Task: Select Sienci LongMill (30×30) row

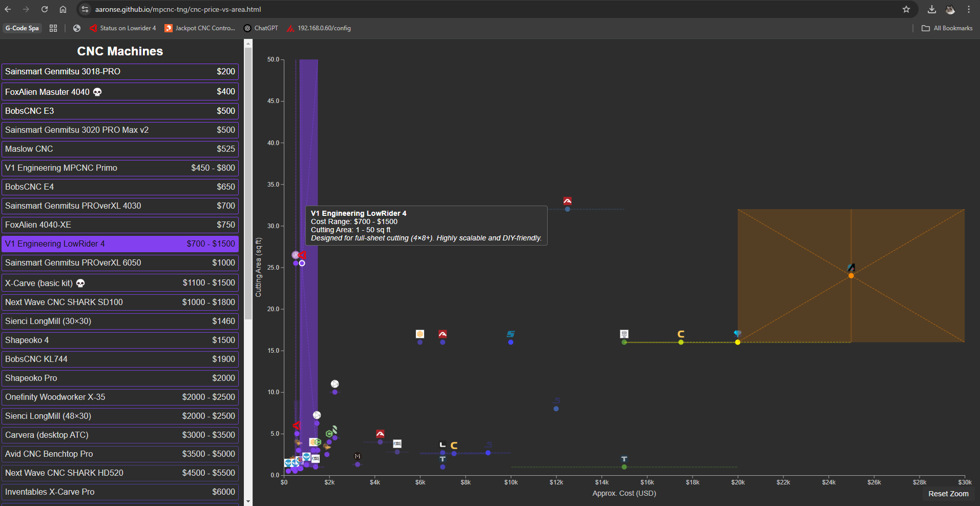Action: [x=120, y=321]
